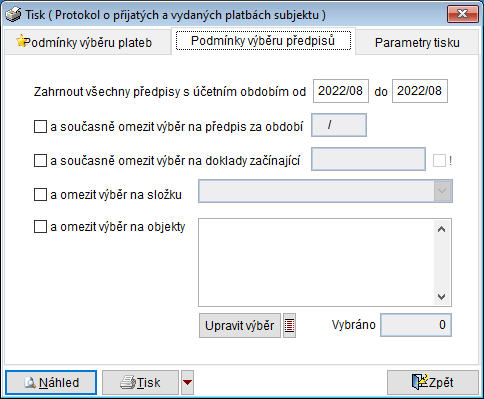Click the red list icon beside Upravit výběr
The width and height of the screenshot is (484, 399).
click(x=289, y=325)
